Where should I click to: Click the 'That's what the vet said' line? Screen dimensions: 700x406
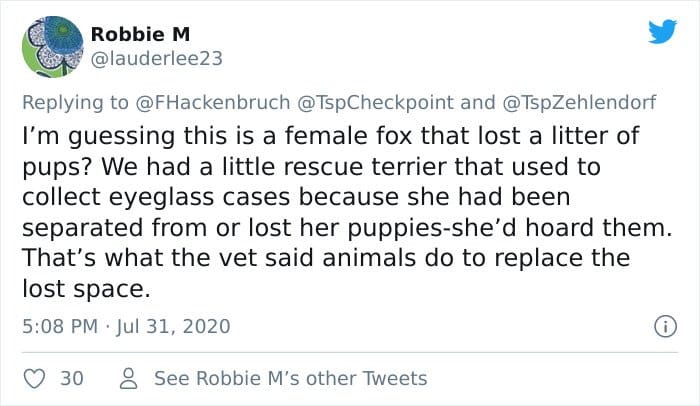tap(326, 258)
